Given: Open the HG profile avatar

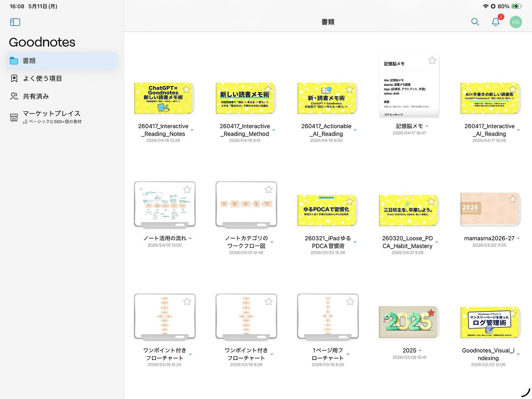Looking at the screenshot, I should 516,22.
